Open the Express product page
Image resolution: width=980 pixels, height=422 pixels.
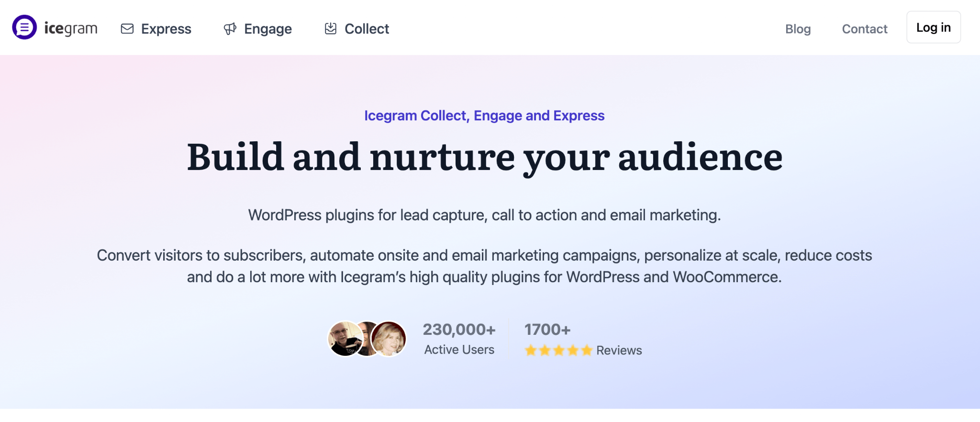pyautogui.click(x=166, y=29)
